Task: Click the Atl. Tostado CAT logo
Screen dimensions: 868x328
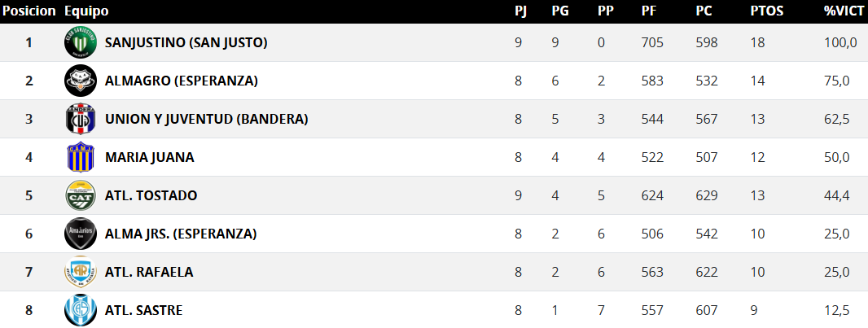Action: pos(81,195)
